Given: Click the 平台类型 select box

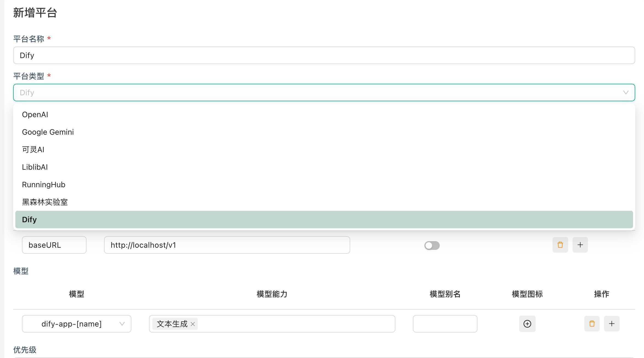Looking at the screenshot, I should (324, 93).
